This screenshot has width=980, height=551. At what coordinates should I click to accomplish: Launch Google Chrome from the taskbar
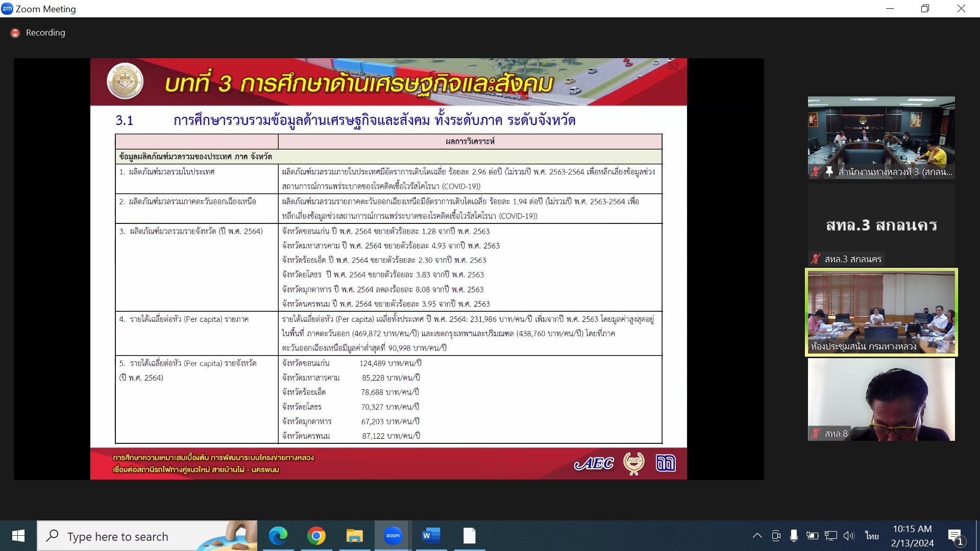click(316, 536)
